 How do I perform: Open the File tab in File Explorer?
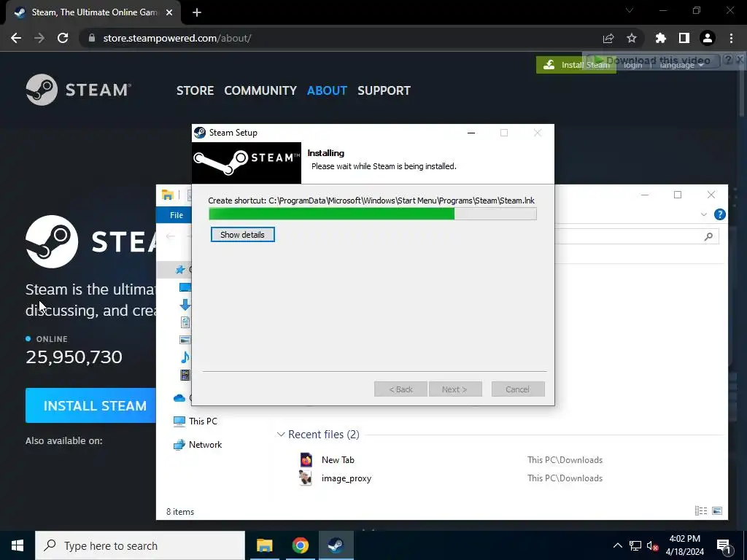177,215
